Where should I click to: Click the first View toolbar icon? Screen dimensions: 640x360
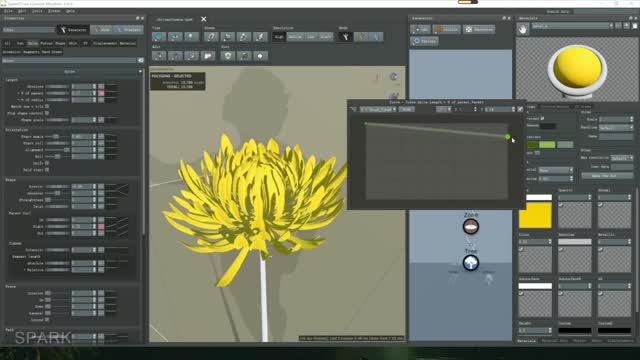click(x=159, y=37)
